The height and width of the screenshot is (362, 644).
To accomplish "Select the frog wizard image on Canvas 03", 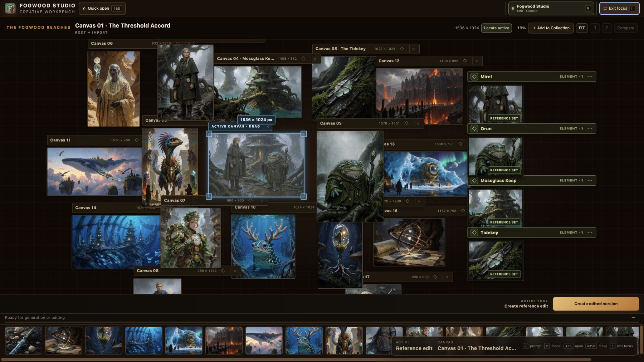I will click(350, 176).
